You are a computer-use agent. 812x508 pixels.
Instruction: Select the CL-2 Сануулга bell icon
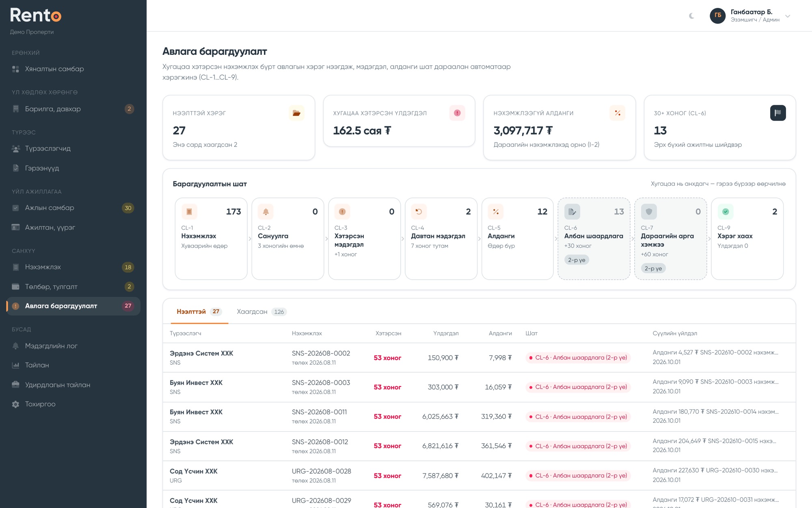pyautogui.click(x=266, y=211)
